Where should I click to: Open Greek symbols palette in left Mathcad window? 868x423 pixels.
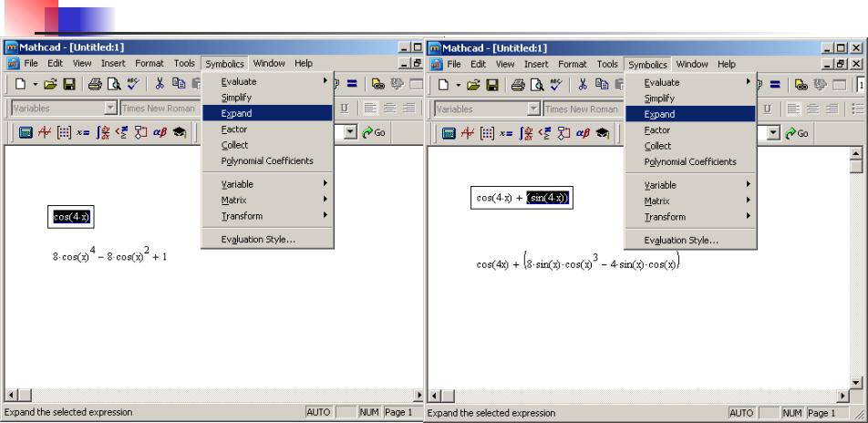160,133
